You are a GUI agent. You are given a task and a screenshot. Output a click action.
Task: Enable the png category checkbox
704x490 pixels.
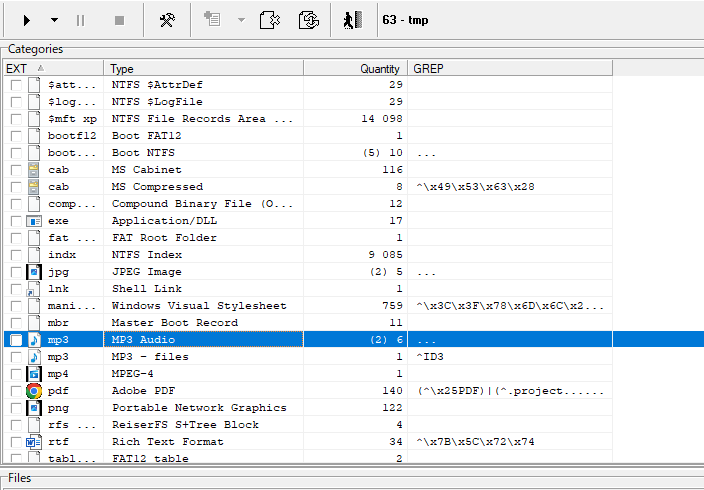point(16,408)
